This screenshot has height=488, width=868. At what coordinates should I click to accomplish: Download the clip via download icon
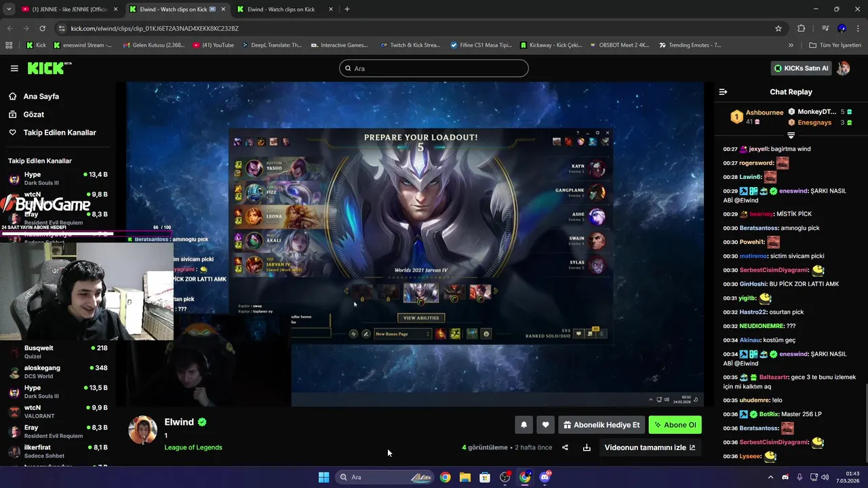click(x=587, y=447)
